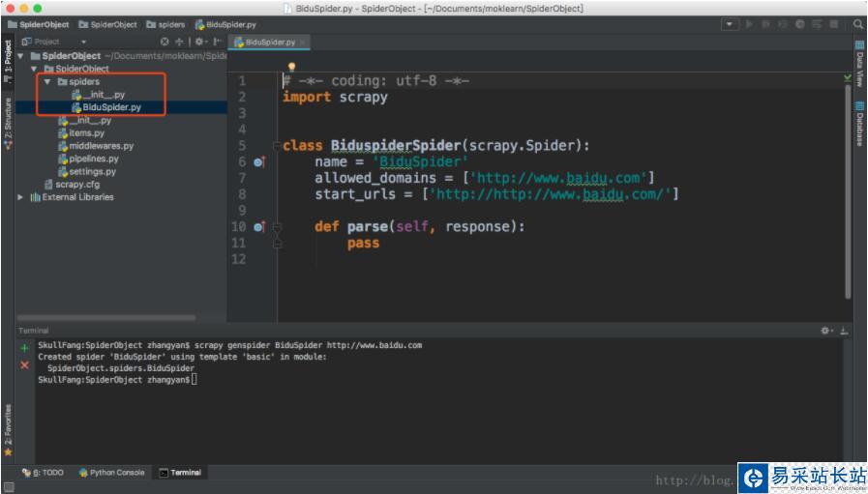
Task: Close terminal session with the red X
Action: 24,365
